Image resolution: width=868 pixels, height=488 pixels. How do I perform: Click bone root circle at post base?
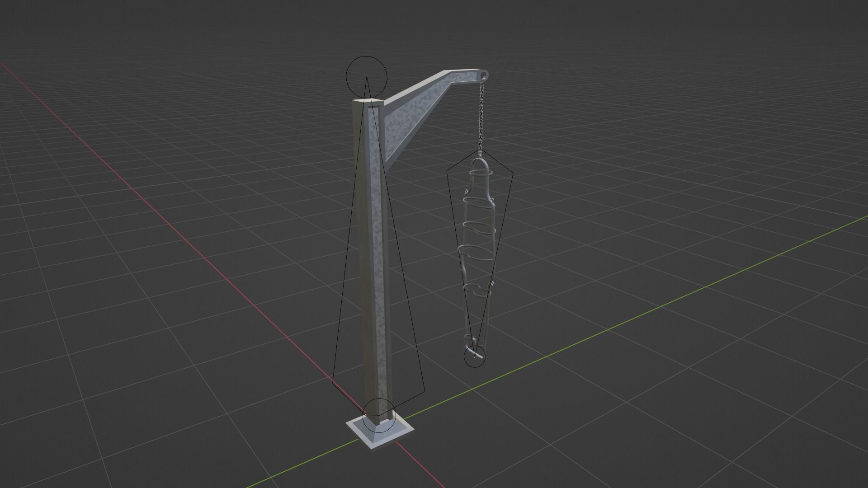[x=379, y=415]
